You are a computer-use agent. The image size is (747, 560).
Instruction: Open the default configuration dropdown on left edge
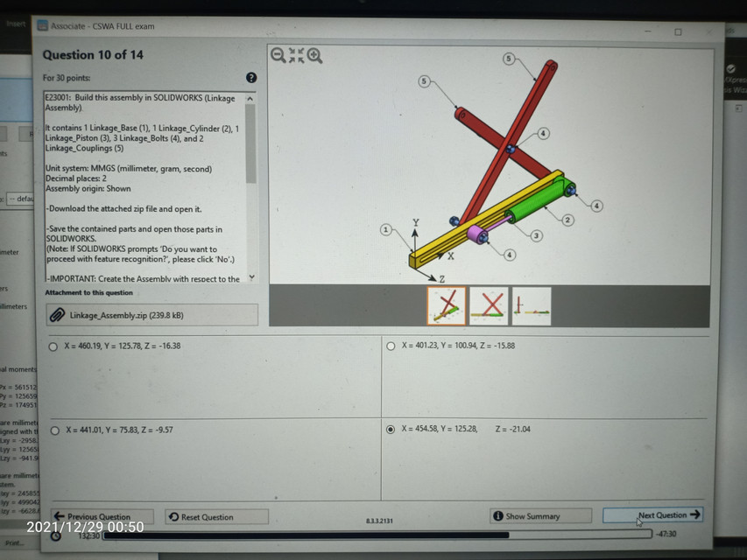[18, 199]
